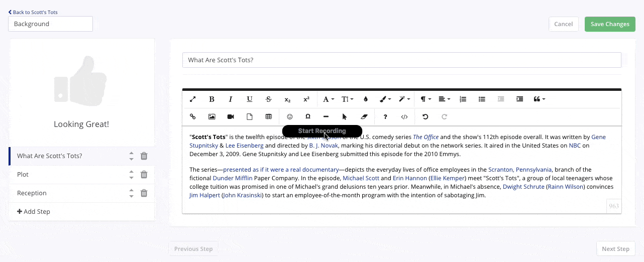Open the quote dropdown
The width and height of the screenshot is (644, 262).
(539, 99)
